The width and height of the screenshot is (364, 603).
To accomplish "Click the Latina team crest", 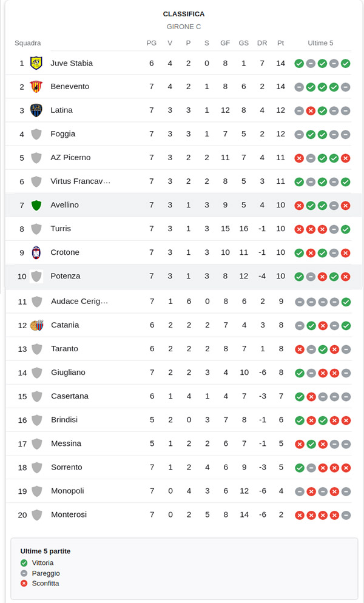I will (36, 110).
